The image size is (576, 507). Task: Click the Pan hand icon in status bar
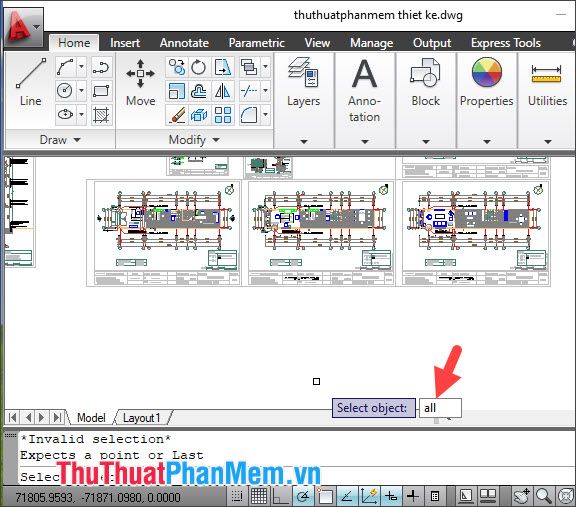(x=521, y=496)
